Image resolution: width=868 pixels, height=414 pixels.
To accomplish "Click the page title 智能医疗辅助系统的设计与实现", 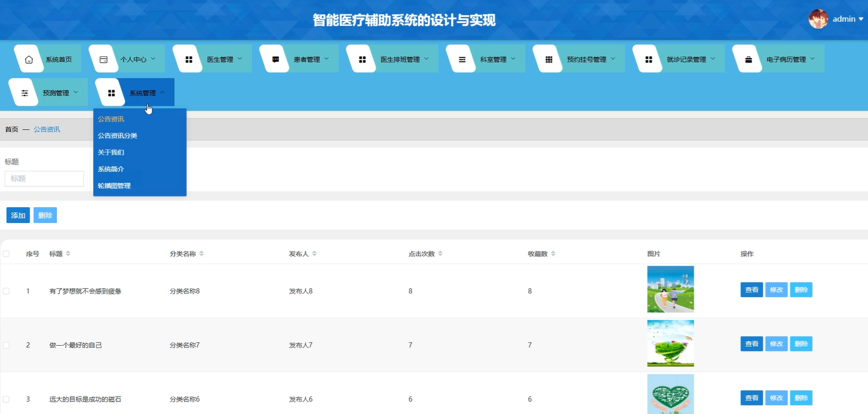I will point(404,20).
